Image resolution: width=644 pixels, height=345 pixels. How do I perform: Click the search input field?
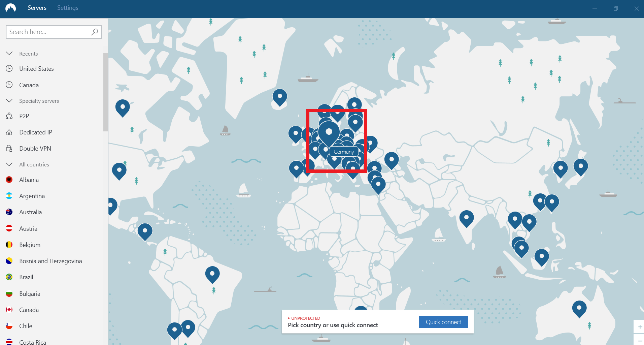point(54,32)
